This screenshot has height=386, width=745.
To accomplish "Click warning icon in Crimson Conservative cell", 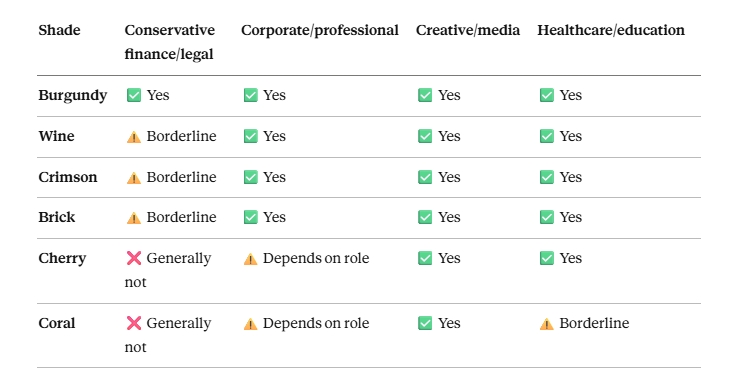I will point(134,178).
